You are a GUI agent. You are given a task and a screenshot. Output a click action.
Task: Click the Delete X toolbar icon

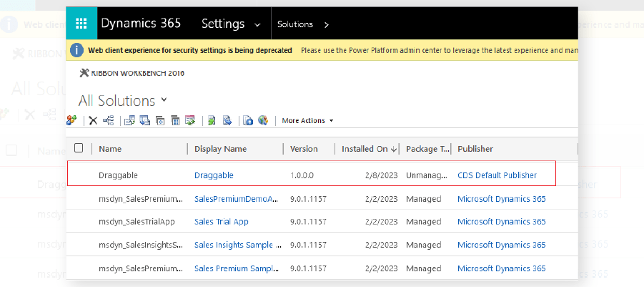coord(93,120)
